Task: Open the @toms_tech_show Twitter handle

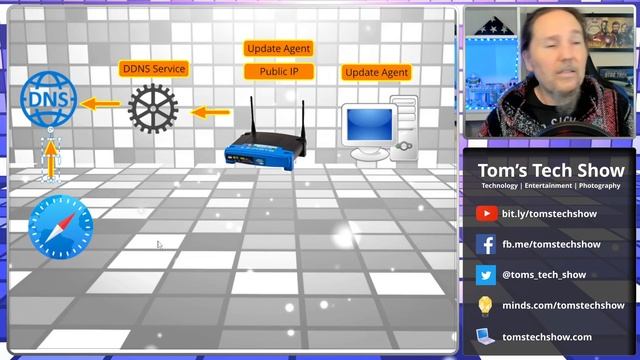Action: [544, 275]
